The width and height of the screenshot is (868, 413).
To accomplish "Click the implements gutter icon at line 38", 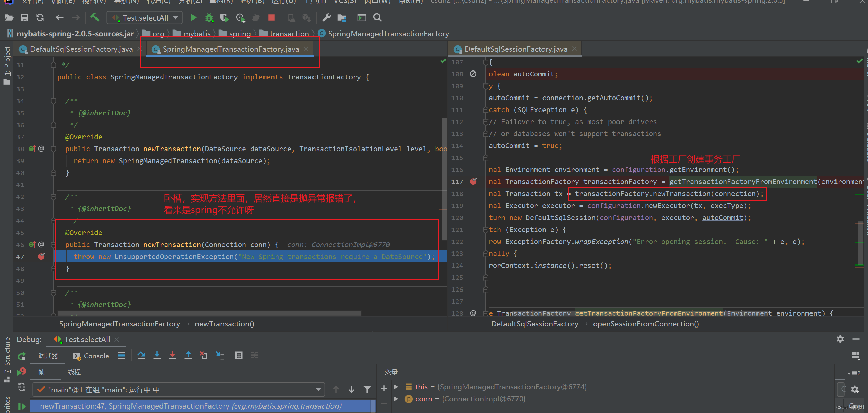I will pos(32,149).
